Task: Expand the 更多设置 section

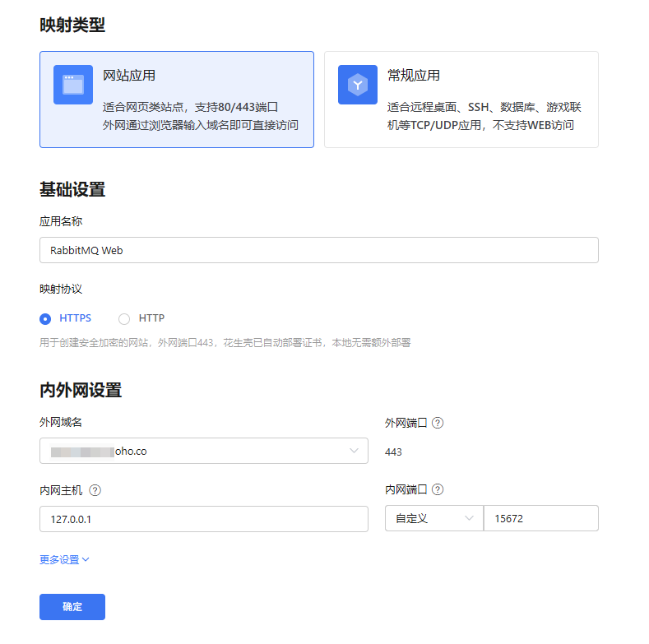Action: click(x=64, y=559)
